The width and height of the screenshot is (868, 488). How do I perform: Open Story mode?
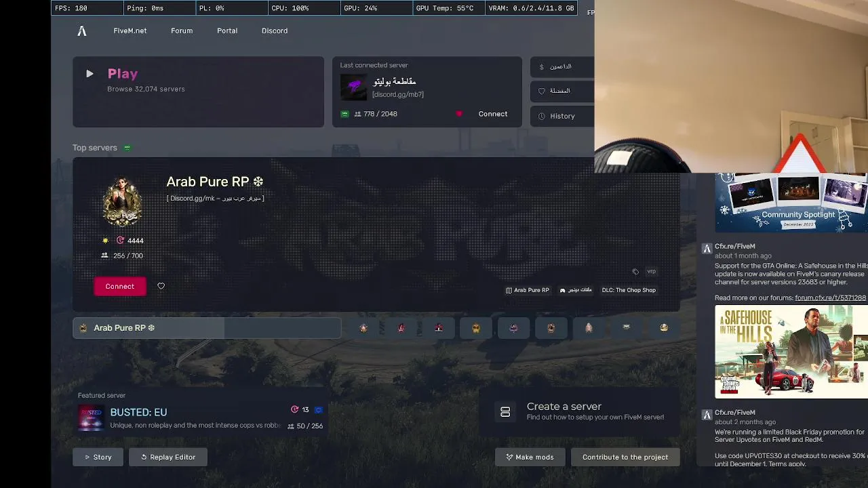(98, 457)
